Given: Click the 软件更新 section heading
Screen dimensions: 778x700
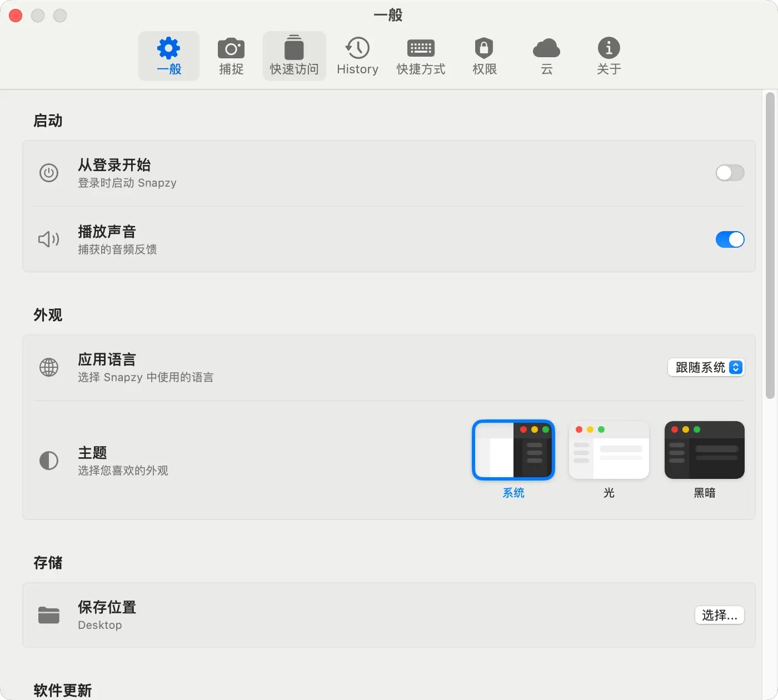Looking at the screenshot, I should [63, 691].
